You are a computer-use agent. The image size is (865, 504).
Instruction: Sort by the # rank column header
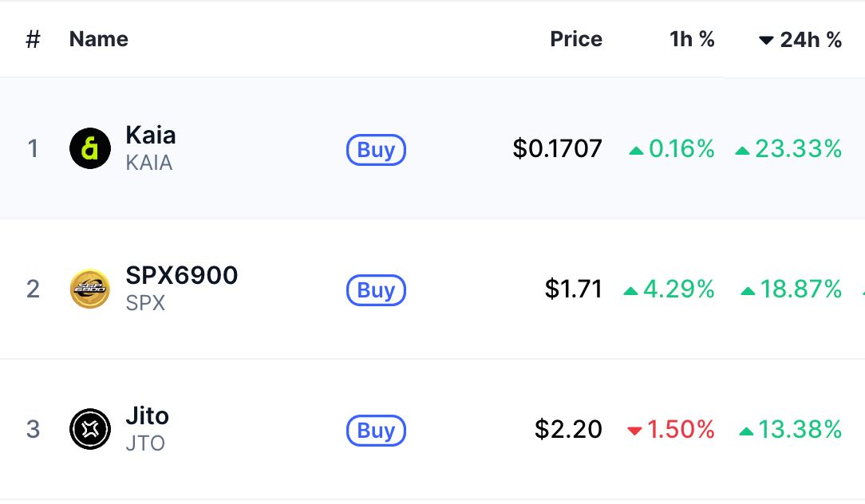(x=33, y=39)
